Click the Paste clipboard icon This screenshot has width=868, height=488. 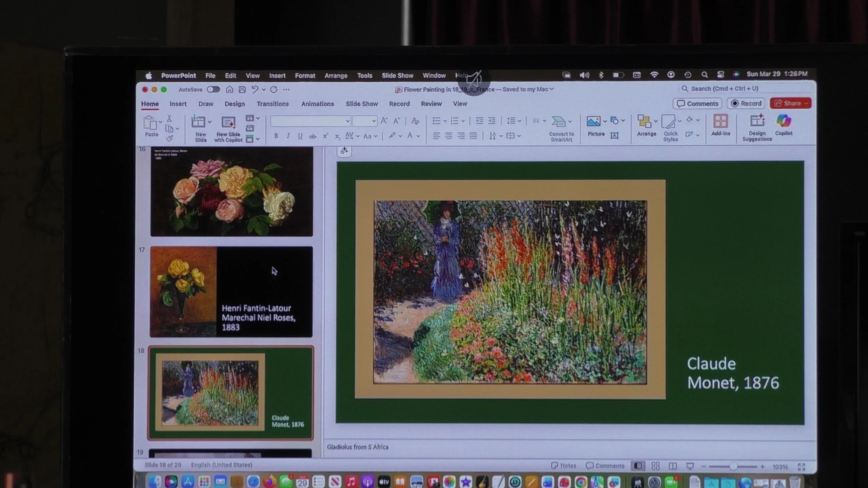click(150, 123)
